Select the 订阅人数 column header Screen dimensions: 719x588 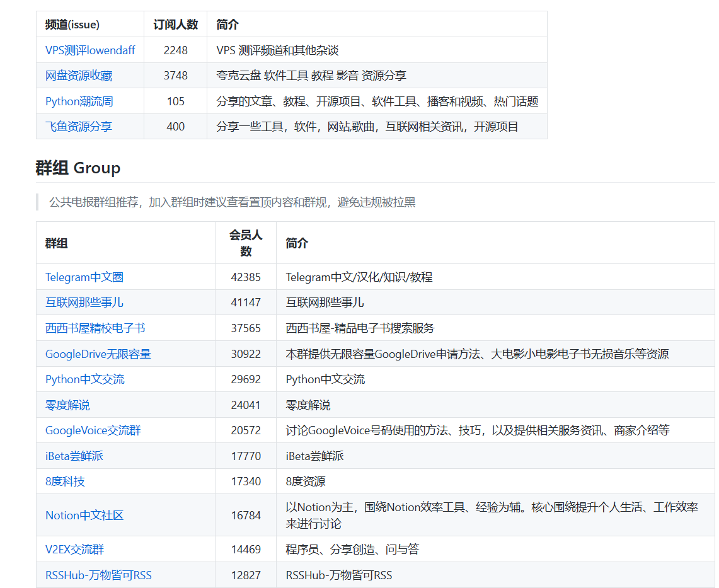[175, 24]
